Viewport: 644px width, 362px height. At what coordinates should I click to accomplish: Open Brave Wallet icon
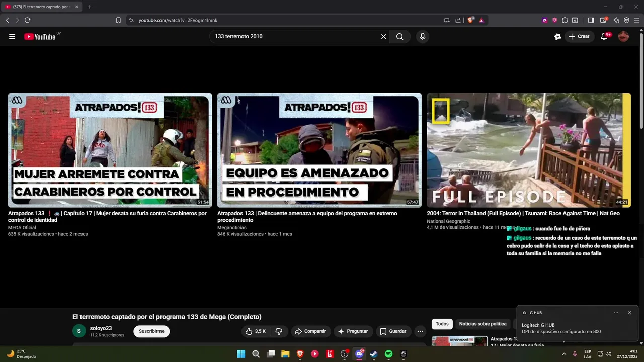pyautogui.click(x=604, y=20)
